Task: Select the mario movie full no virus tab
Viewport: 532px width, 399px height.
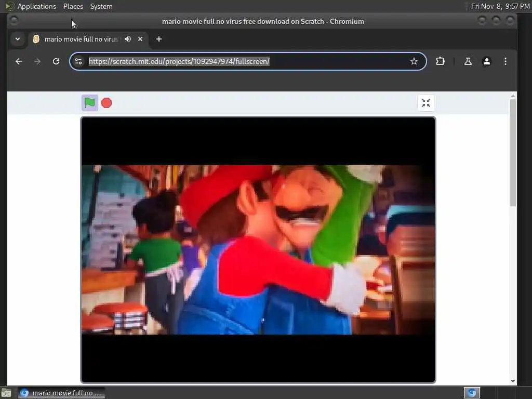Action: [88, 39]
